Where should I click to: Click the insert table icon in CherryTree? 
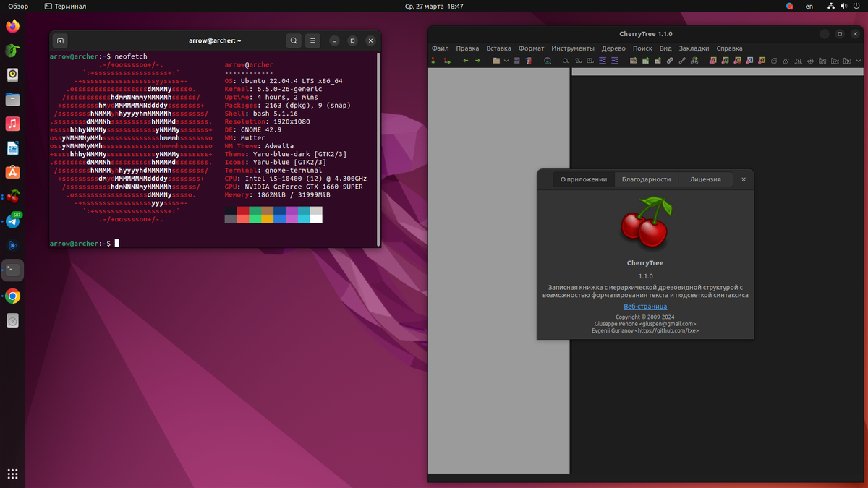tap(645, 61)
